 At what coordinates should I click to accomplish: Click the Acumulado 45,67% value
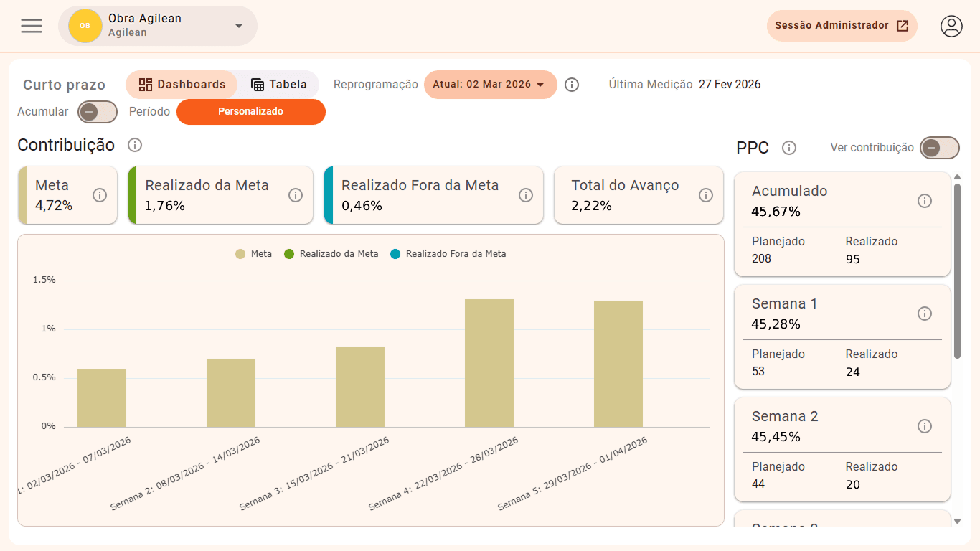coord(776,212)
